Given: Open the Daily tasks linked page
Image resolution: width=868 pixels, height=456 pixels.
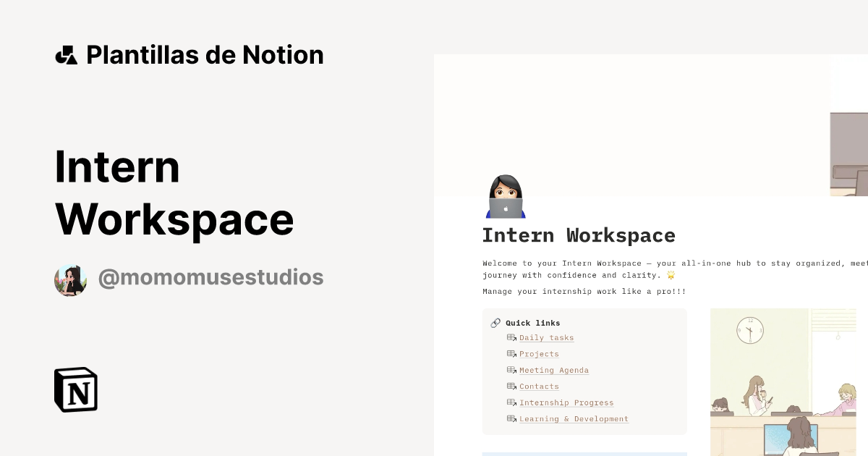Looking at the screenshot, I should point(547,337).
